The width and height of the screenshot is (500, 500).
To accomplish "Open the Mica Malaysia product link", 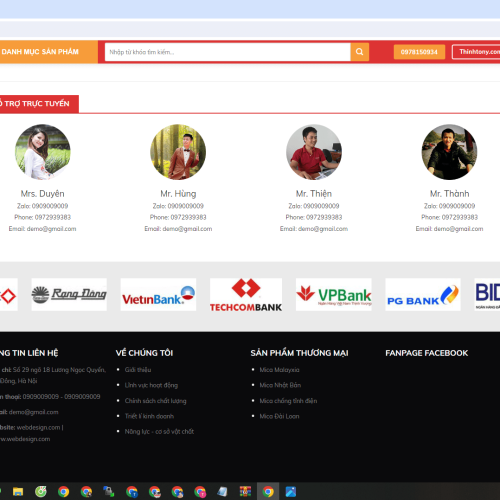I will click(279, 370).
